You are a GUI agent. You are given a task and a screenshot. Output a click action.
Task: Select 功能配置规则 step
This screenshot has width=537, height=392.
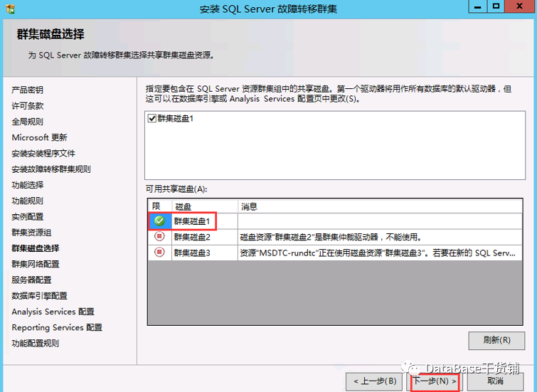click(36, 343)
